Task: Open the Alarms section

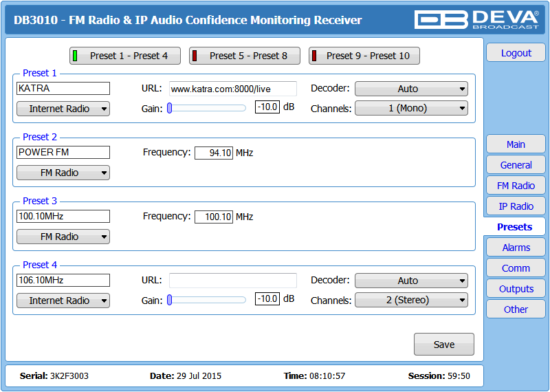Action: pyautogui.click(x=516, y=248)
